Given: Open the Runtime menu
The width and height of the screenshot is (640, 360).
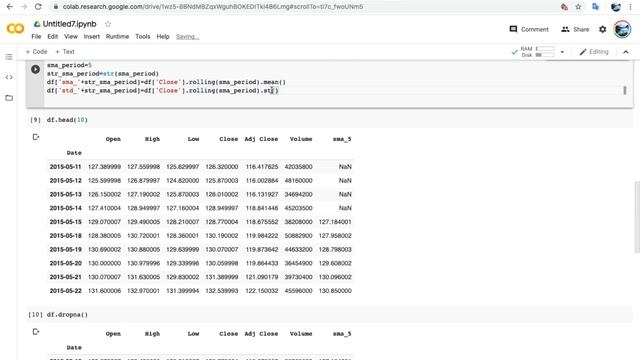Looking at the screenshot, I should coord(118,36).
